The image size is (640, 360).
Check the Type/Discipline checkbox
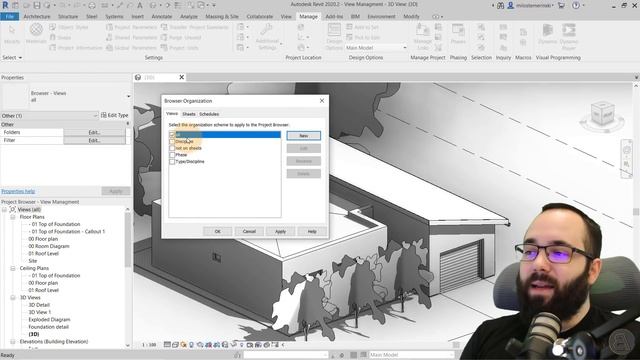pos(172,162)
